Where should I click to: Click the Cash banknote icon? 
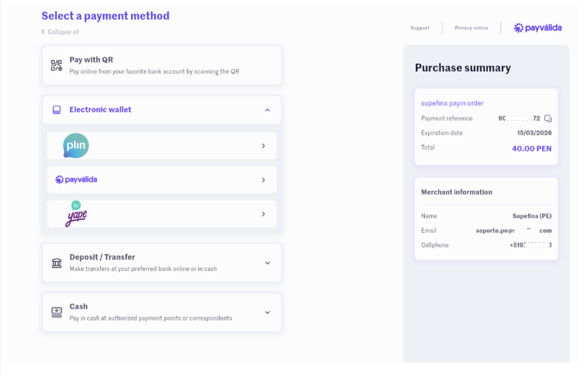click(57, 312)
